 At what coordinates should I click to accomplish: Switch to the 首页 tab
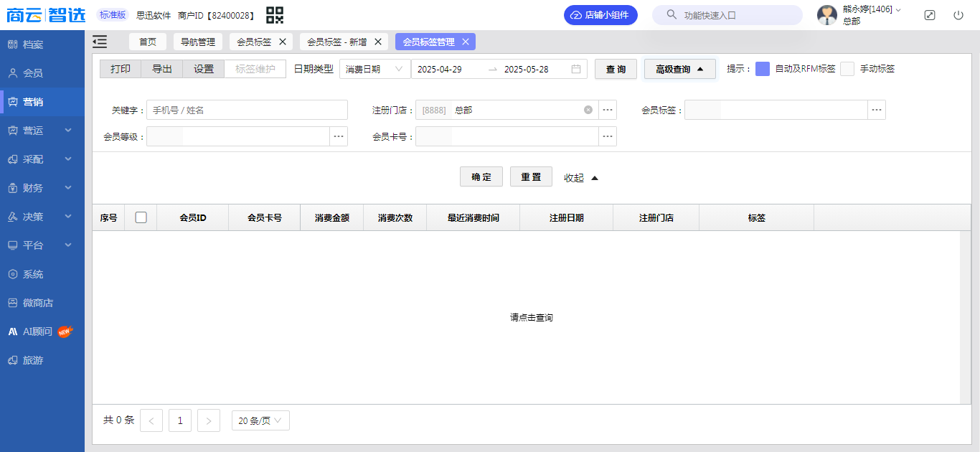[148, 42]
